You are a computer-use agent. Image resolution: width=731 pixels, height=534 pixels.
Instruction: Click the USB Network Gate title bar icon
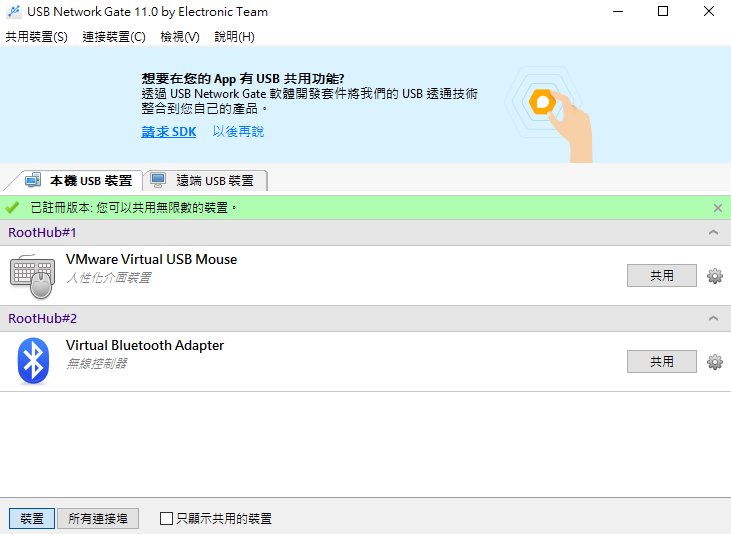pos(14,12)
